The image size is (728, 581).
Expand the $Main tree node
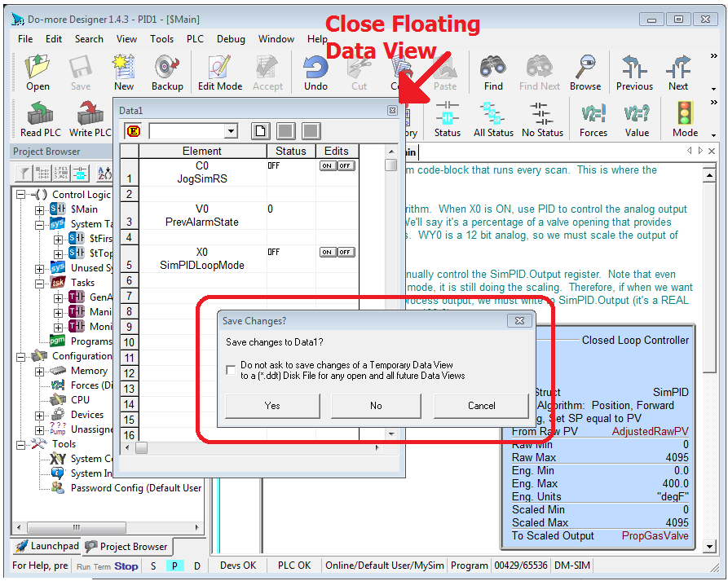point(39,210)
